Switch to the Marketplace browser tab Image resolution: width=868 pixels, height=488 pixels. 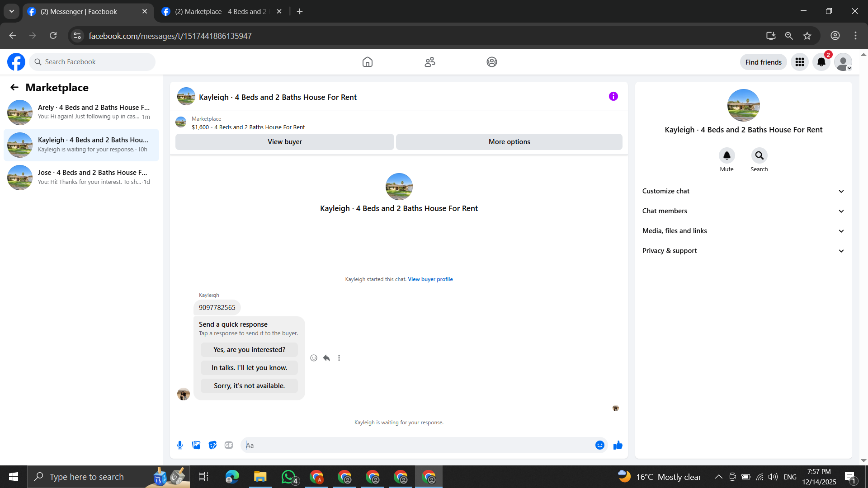point(222,11)
